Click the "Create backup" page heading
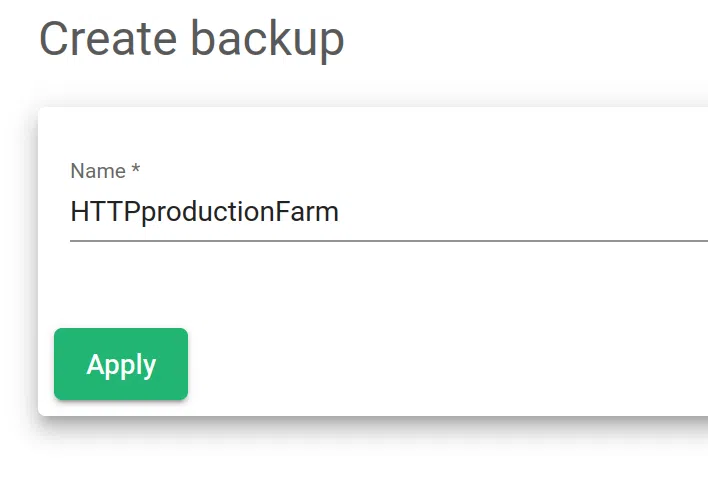 [191, 40]
